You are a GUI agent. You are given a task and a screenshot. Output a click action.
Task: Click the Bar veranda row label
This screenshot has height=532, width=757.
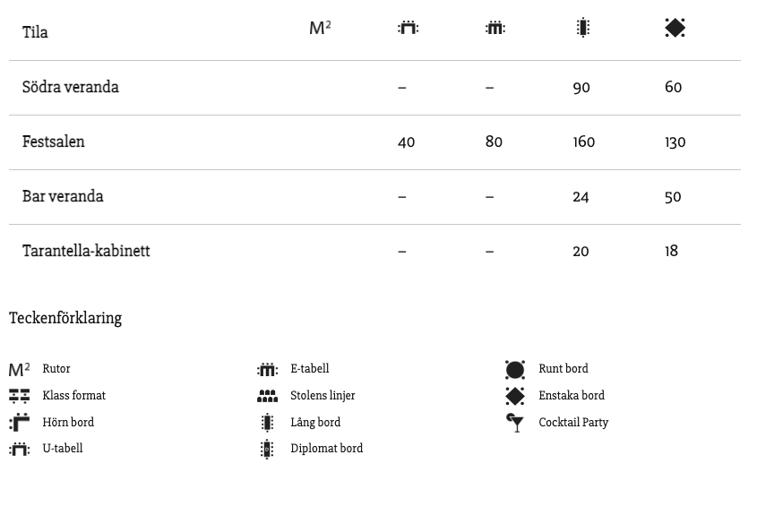[x=63, y=196]
